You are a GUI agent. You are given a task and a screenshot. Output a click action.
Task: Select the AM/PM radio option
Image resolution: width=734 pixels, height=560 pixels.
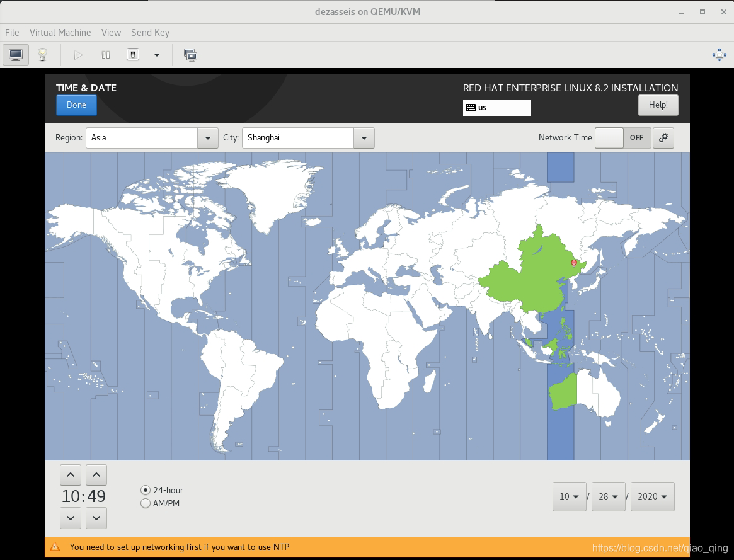(160, 503)
